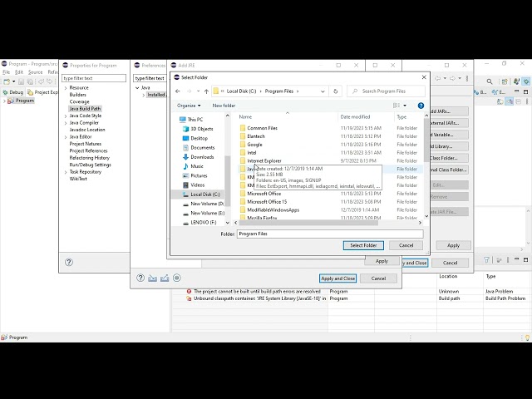Open help icon in Preferences window
The height and width of the screenshot is (399, 532).
[x=140, y=278]
